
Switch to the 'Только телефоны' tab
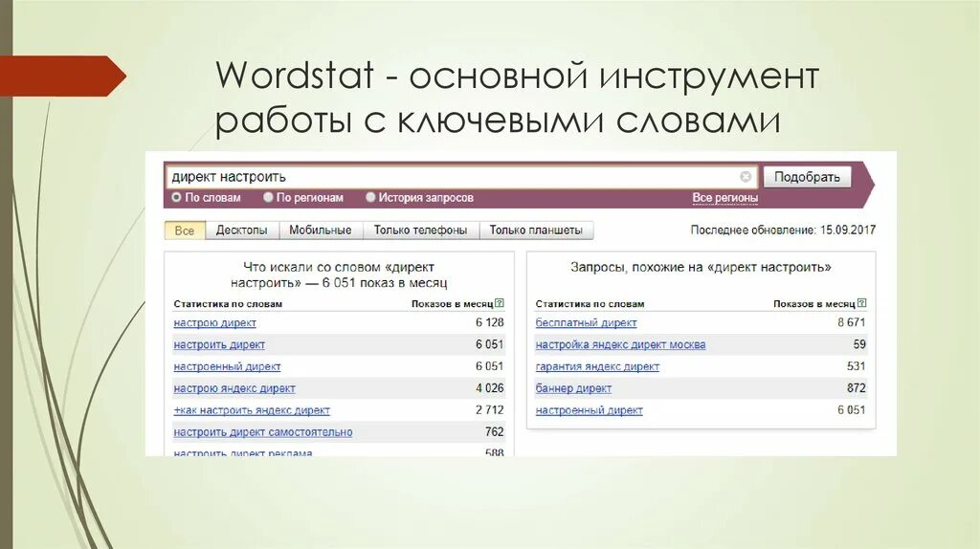coord(421,231)
